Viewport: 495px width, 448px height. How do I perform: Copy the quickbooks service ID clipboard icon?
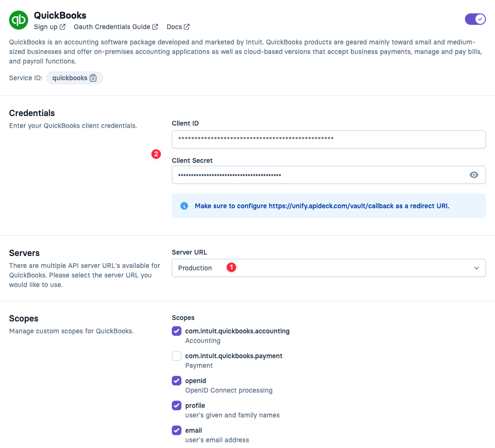click(x=93, y=78)
